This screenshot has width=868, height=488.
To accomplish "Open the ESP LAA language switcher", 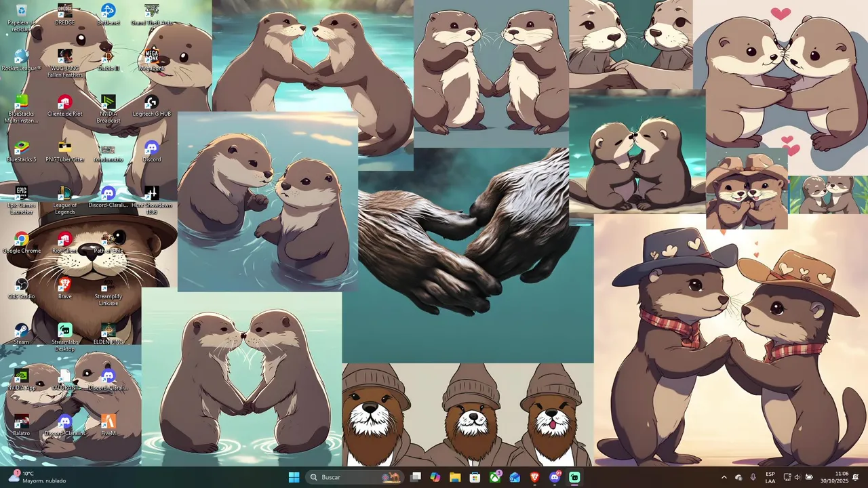I will point(770,477).
